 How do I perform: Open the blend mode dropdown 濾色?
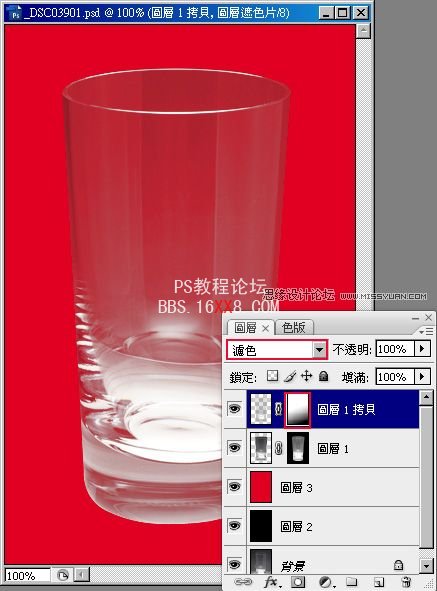pyautogui.click(x=277, y=350)
